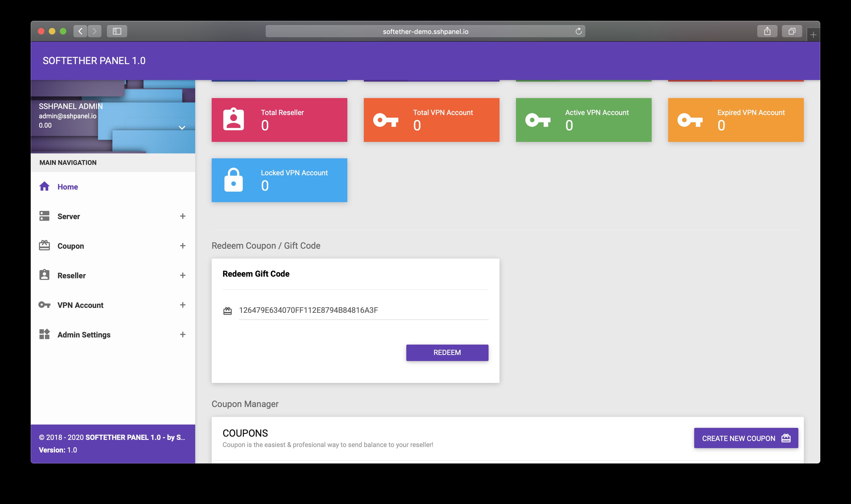Click the Coupon Manager section title
Viewport: 851px width, 504px height.
(x=245, y=404)
